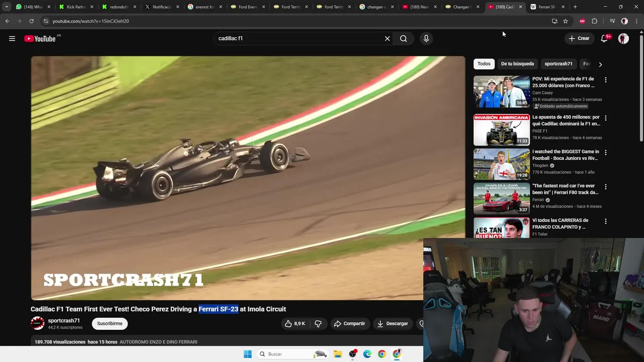The height and width of the screenshot is (362, 644).
Task: Open the Windows Start menu
Action: click(248, 354)
